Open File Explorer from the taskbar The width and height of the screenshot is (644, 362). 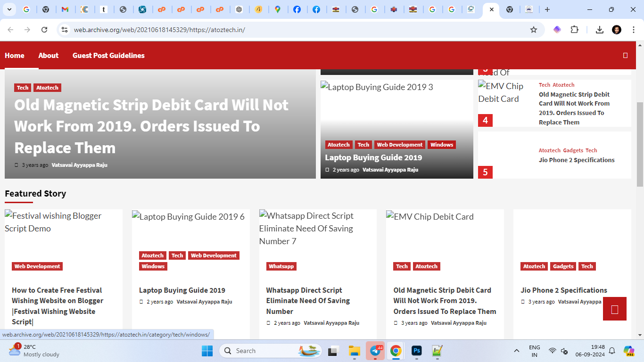(355, 351)
